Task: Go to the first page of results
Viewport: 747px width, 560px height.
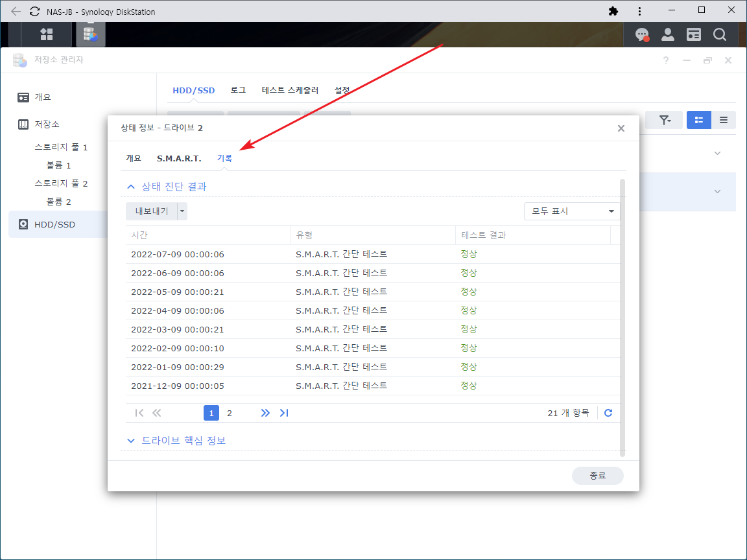Action: tap(139, 413)
